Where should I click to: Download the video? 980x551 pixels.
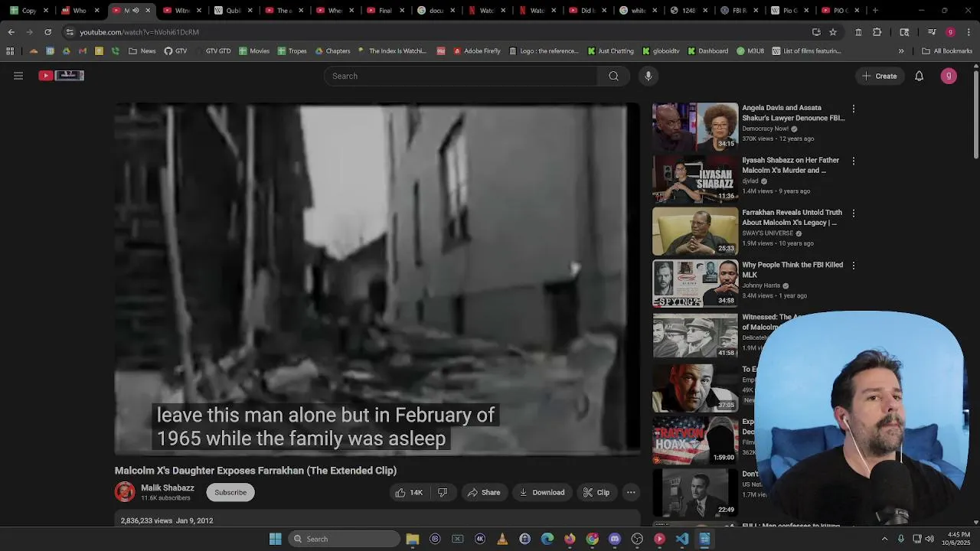[x=541, y=492]
